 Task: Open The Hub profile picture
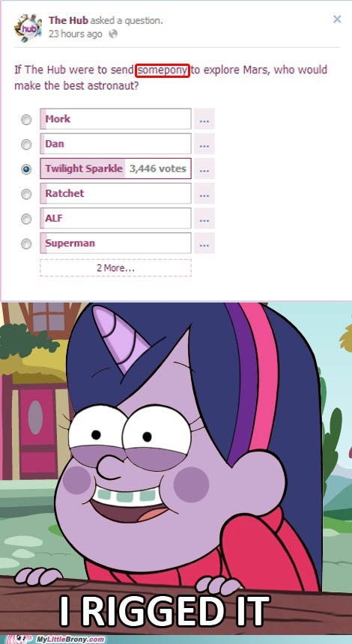[x=28, y=27]
